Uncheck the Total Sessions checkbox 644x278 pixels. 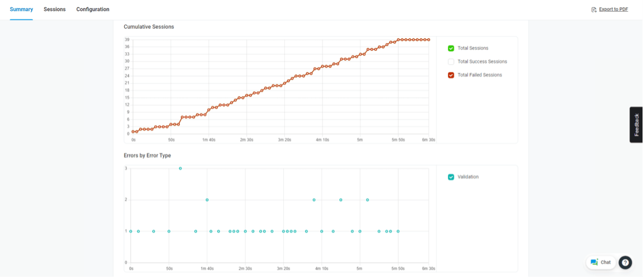451,48
